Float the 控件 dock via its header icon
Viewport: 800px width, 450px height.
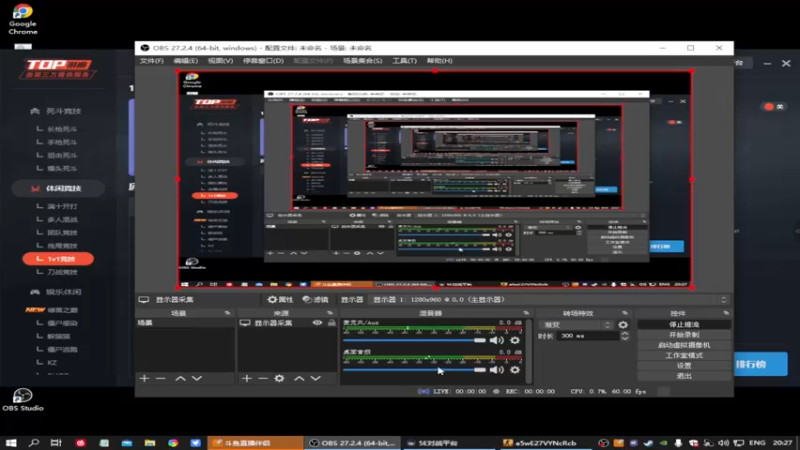726,313
